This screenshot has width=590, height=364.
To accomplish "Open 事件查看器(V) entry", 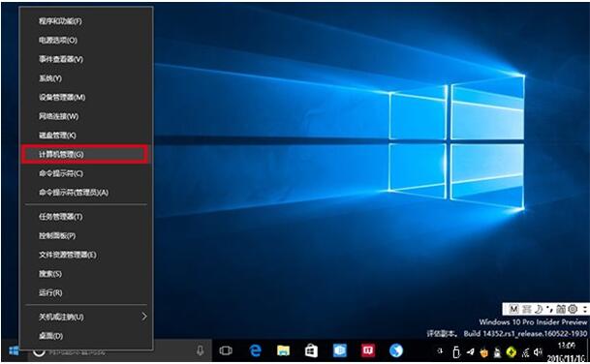I will [86, 59].
